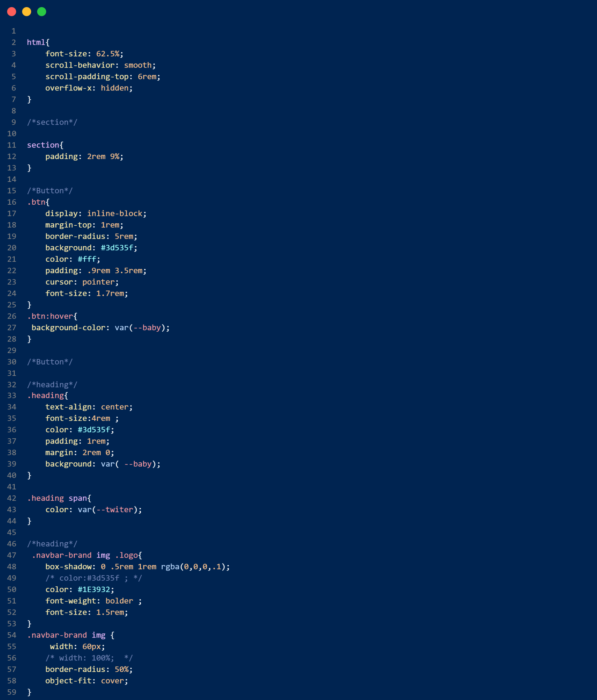Click the red close window dot
This screenshot has width=597, height=700.
click(12, 12)
